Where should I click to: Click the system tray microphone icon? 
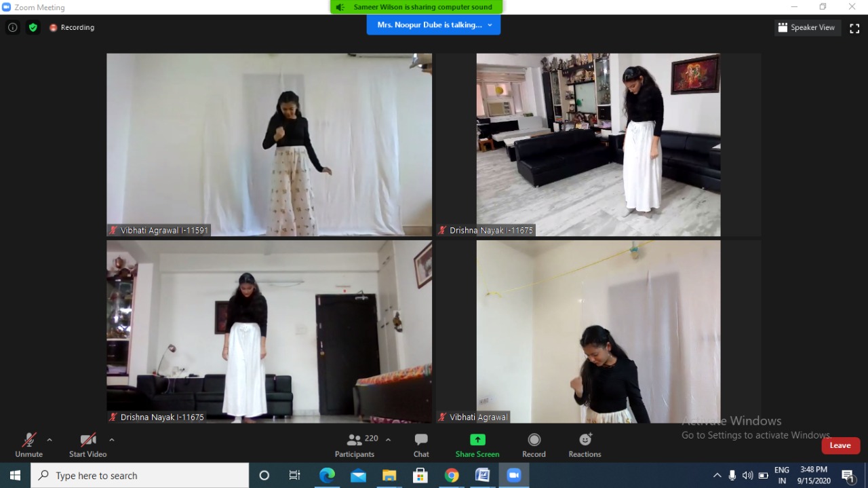(732, 475)
